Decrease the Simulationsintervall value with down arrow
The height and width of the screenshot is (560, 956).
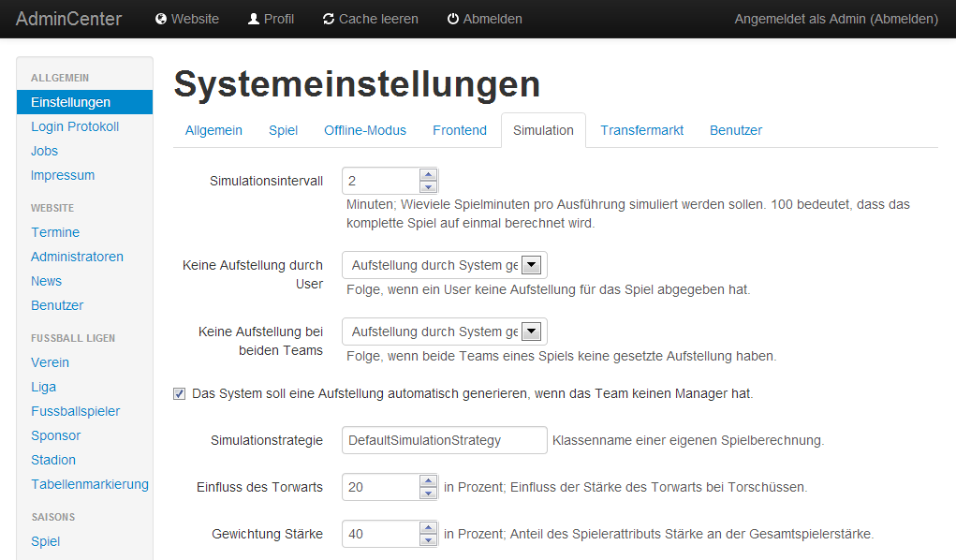tap(428, 186)
